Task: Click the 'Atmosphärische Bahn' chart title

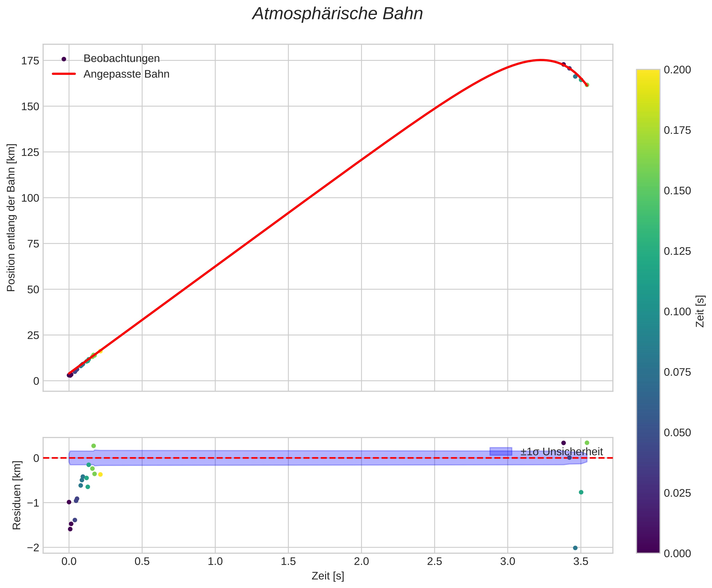Action: (x=337, y=14)
